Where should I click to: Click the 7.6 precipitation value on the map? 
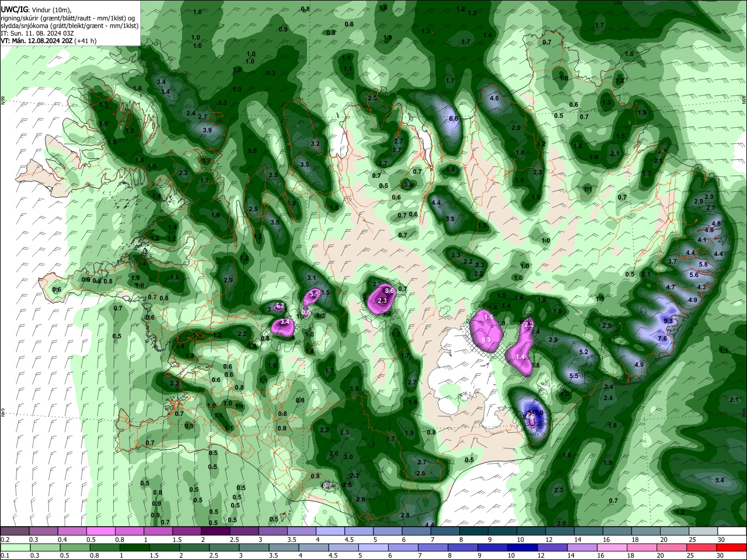click(x=662, y=338)
